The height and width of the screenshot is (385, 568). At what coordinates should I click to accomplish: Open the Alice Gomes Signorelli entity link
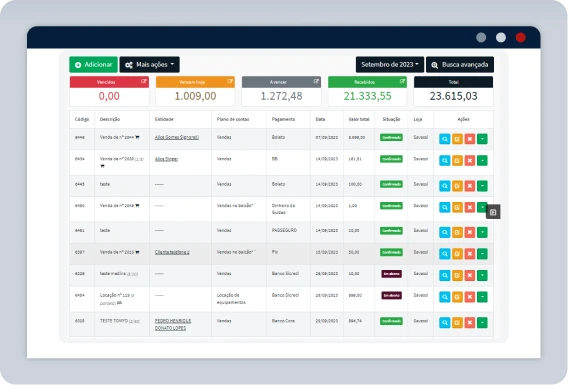[177, 137]
